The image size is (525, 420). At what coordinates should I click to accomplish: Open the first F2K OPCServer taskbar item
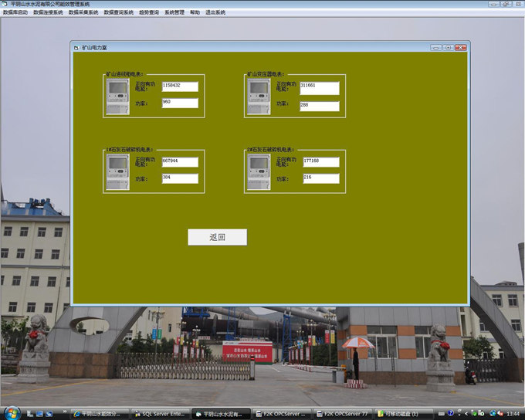pyautogui.click(x=280, y=413)
